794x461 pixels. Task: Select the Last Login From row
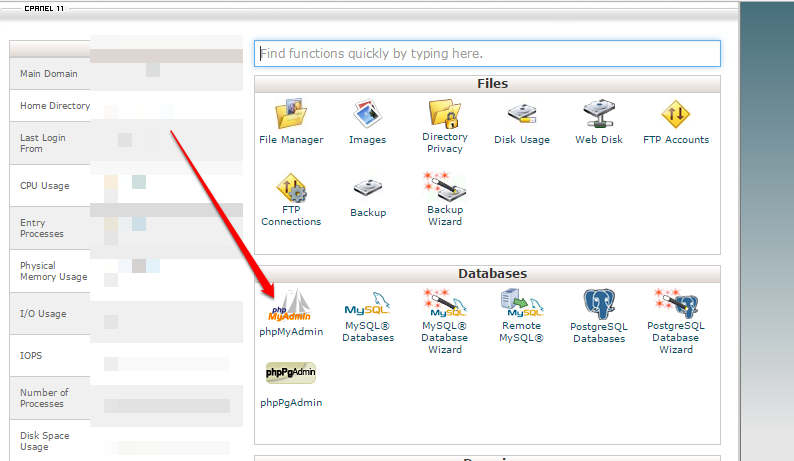[x=126, y=143]
